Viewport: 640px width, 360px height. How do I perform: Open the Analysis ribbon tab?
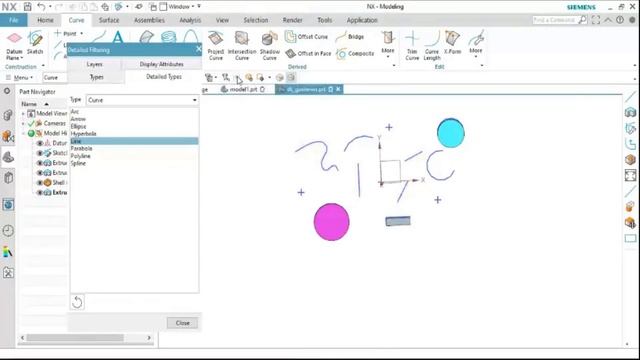(190, 20)
